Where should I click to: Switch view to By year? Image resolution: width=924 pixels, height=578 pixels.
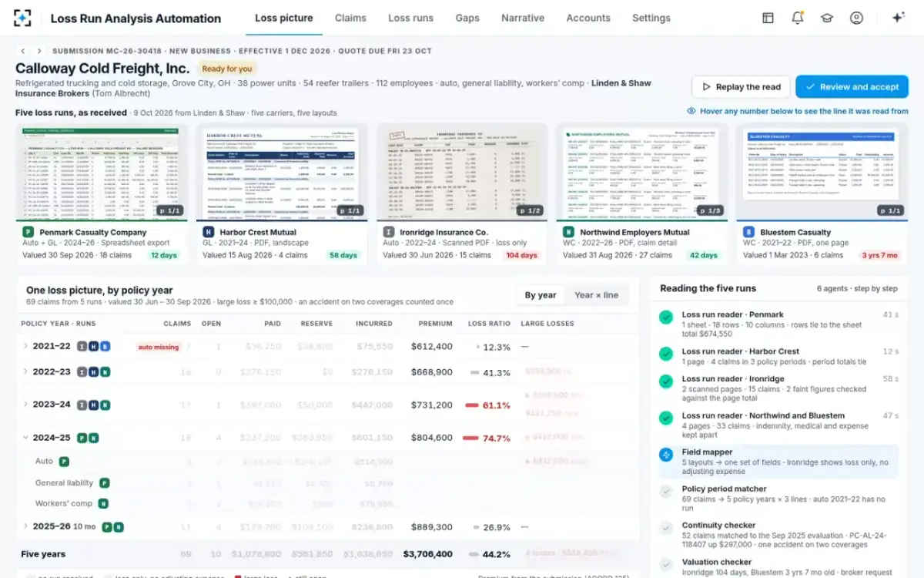[541, 295]
